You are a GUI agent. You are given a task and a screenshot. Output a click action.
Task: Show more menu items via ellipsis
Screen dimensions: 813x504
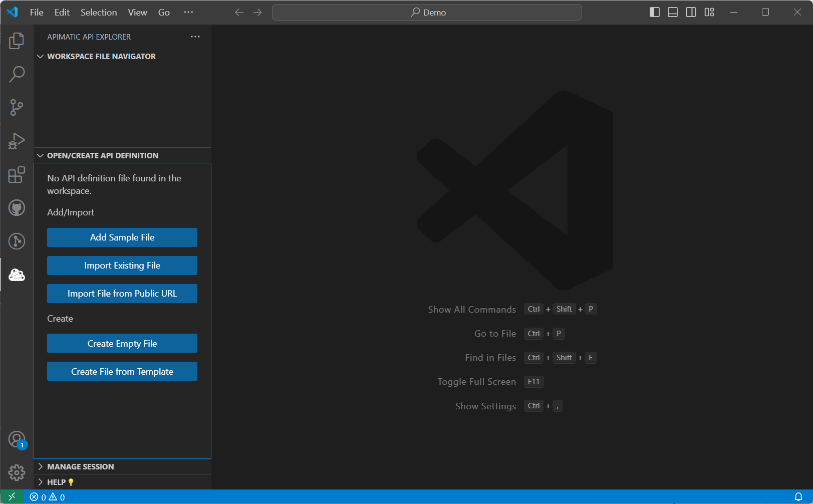click(188, 13)
